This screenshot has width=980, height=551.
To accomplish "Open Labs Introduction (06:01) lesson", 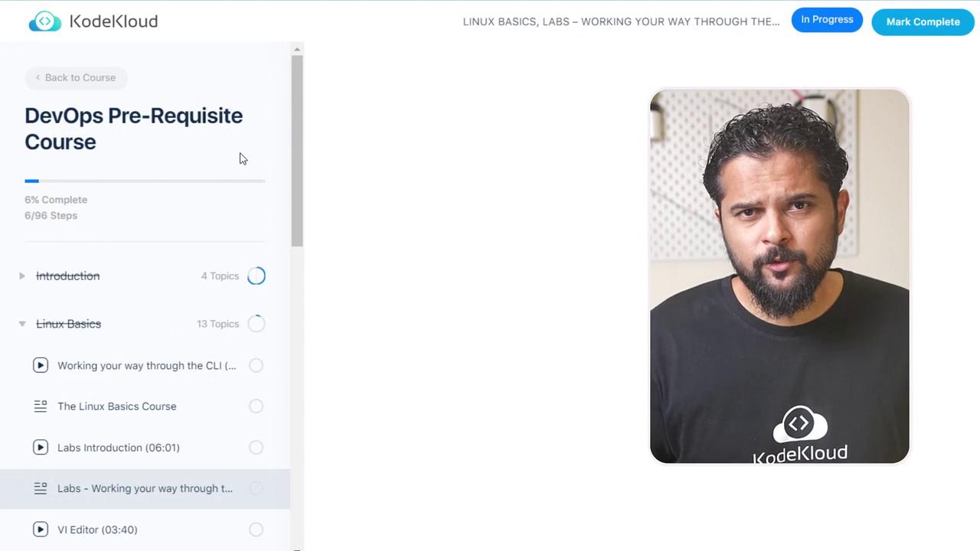I will coord(119,448).
